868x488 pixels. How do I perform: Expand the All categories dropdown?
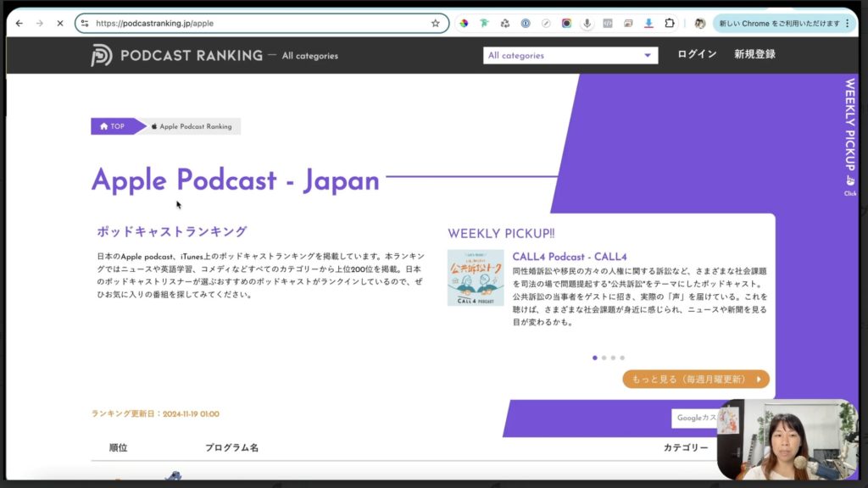pyautogui.click(x=570, y=56)
